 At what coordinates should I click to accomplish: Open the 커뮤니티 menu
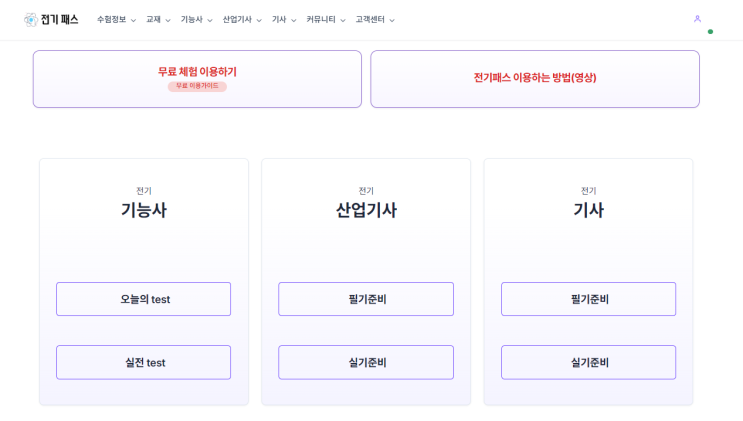326,19
